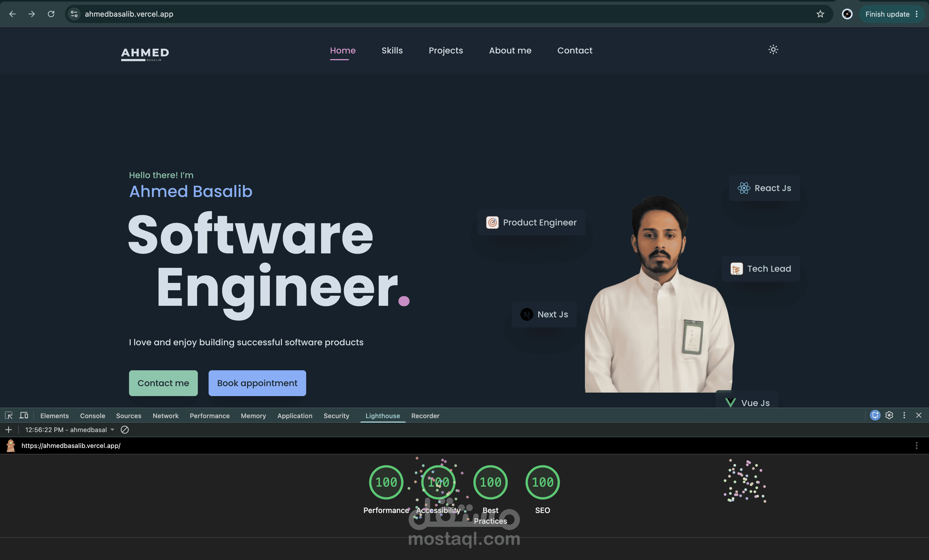The height and width of the screenshot is (560, 929).
Task: Click the SEO 100 score gauge
Action: tap(542, 482)
